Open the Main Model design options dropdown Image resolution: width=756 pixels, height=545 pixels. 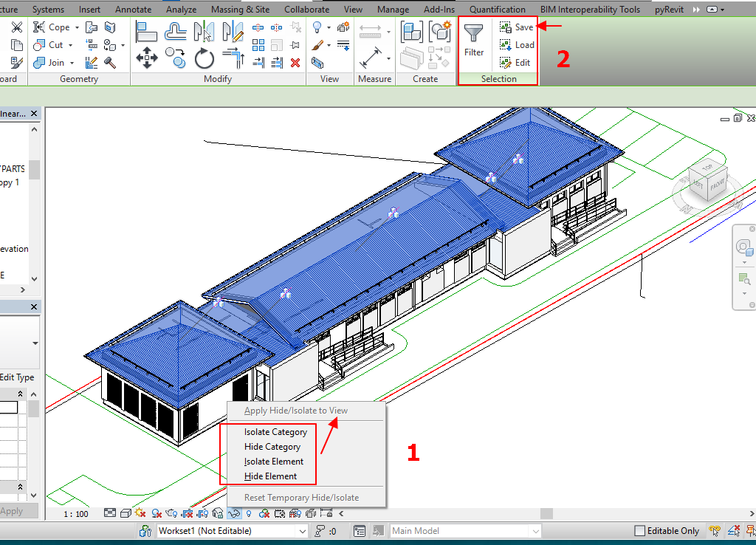click(x=536, y=531)
